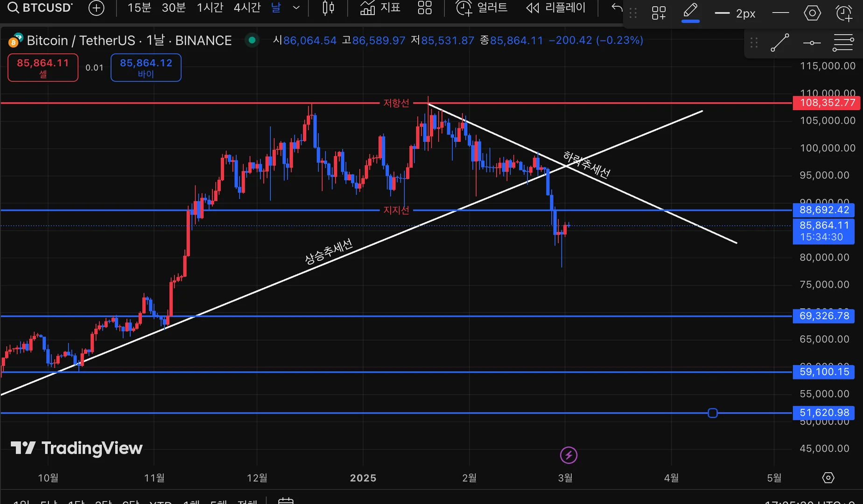Create an alert with 얼러트
Viewport: 863px width, 504px height.
click(482, 7)
